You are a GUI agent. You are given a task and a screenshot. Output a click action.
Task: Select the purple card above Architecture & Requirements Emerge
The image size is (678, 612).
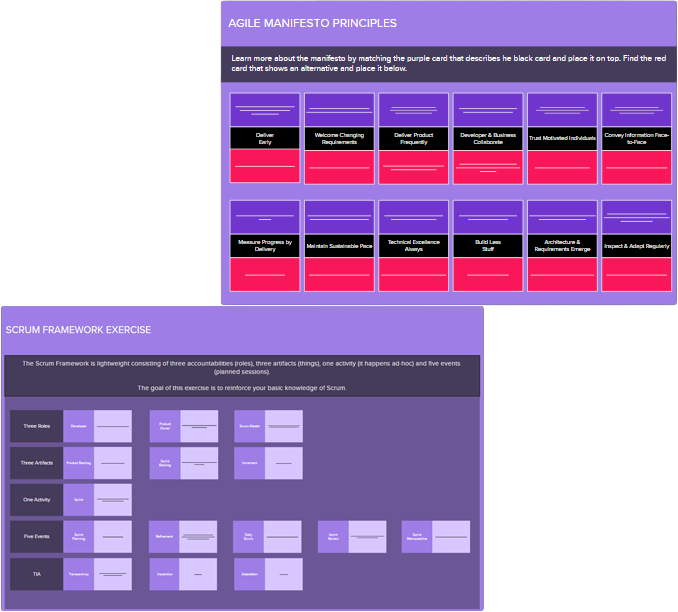562,215
